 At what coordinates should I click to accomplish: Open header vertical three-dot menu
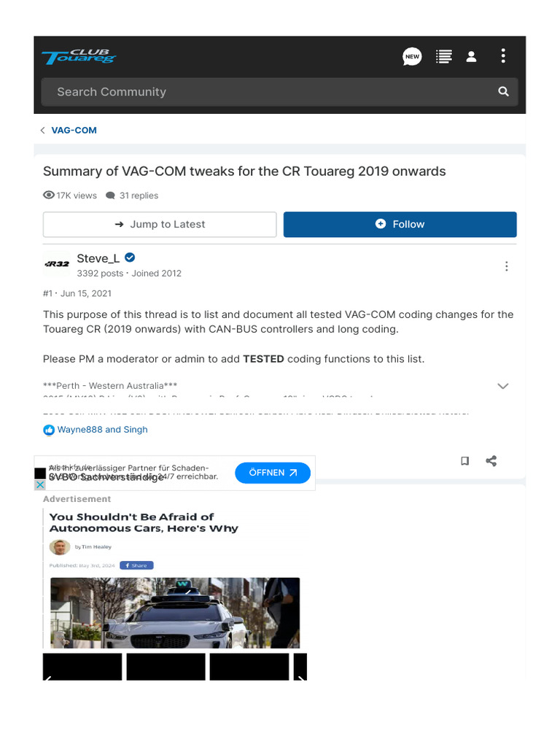click(503, 55)
